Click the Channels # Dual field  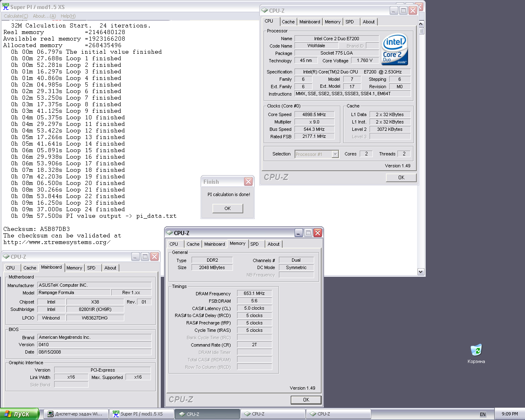click(296, 260)
